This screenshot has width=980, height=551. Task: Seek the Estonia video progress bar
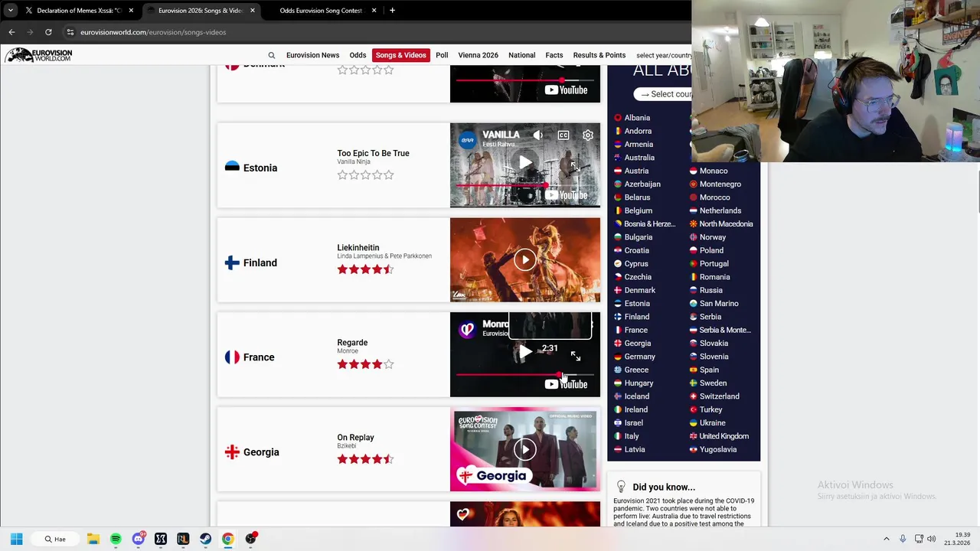524,185
